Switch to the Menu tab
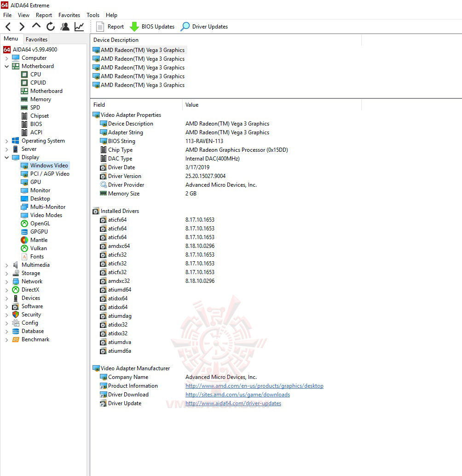 11,39
